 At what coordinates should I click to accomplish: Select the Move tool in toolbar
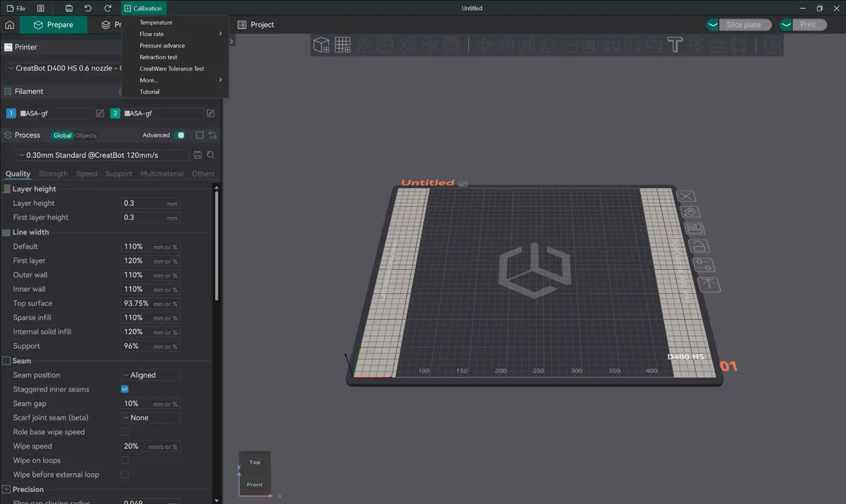(484, 45)
